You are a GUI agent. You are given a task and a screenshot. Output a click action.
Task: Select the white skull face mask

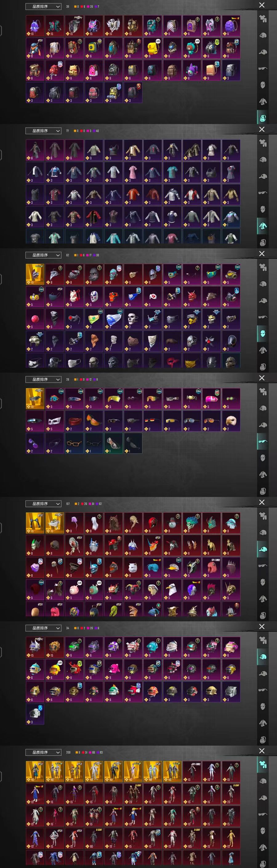(x=133, y=319)
